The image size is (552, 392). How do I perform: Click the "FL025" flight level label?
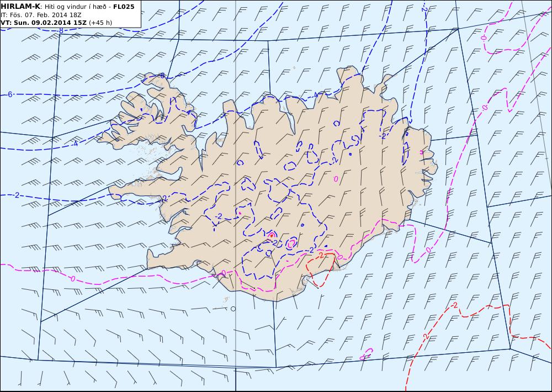pyautogui.click(x=124, y=6)
